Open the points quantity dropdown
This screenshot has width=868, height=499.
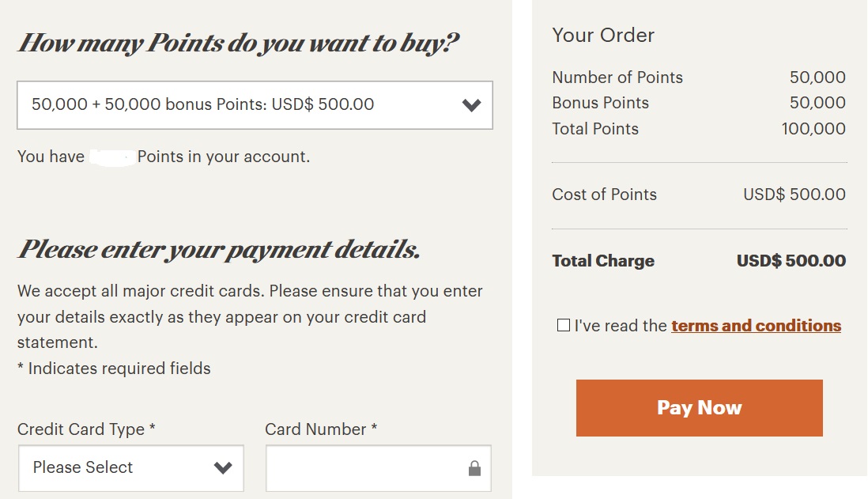click(237, 104)
